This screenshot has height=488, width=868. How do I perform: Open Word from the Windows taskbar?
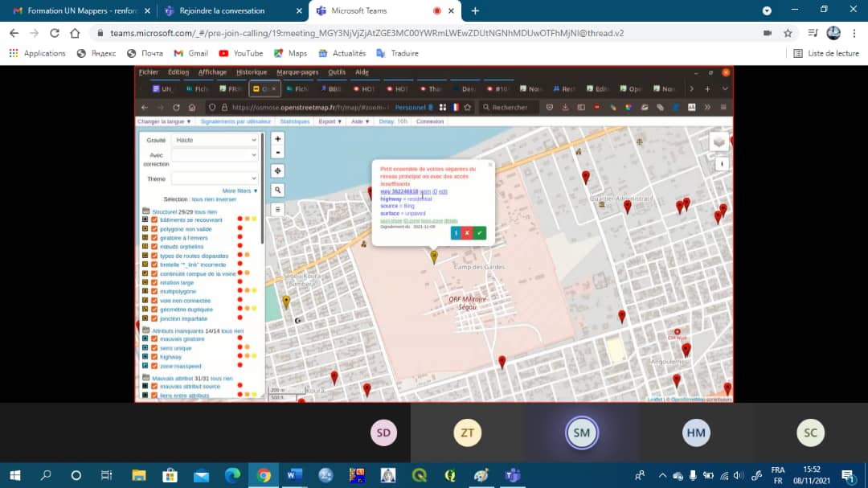[x=294, y=475]
